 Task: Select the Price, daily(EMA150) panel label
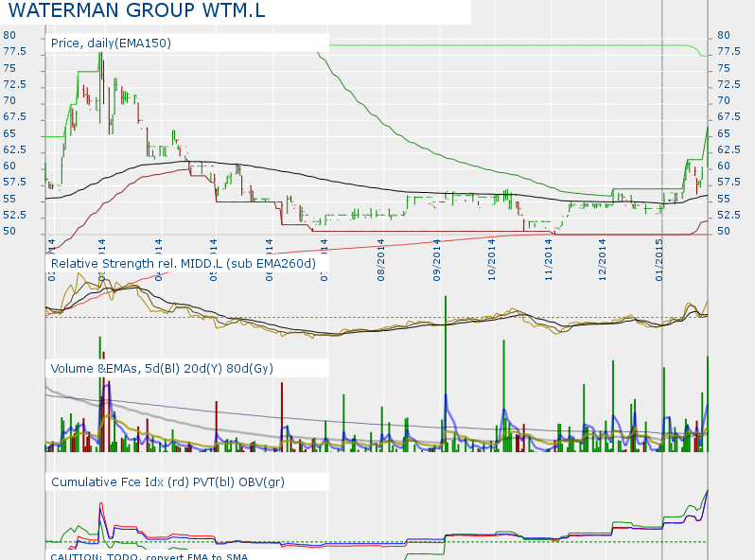[x=111, y=44]
